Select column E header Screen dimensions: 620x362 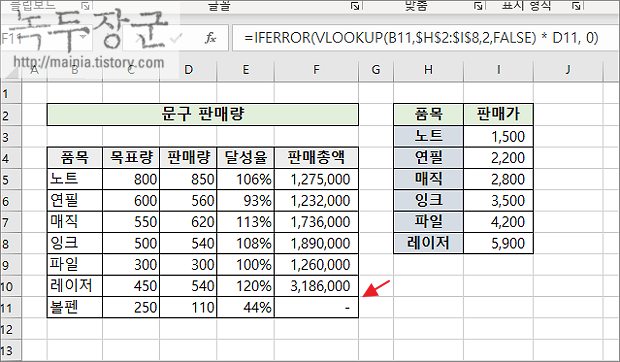[x=246, y=70]
